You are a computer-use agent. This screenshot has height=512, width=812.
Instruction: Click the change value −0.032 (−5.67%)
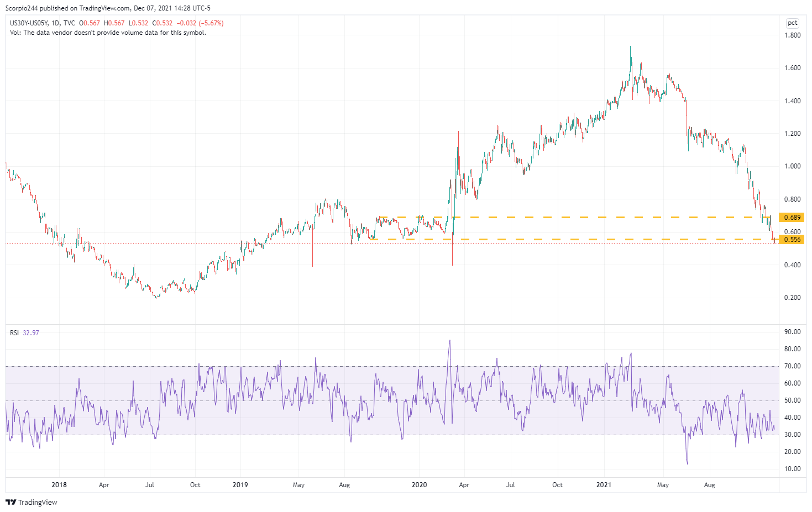click(x=200, y=23)
